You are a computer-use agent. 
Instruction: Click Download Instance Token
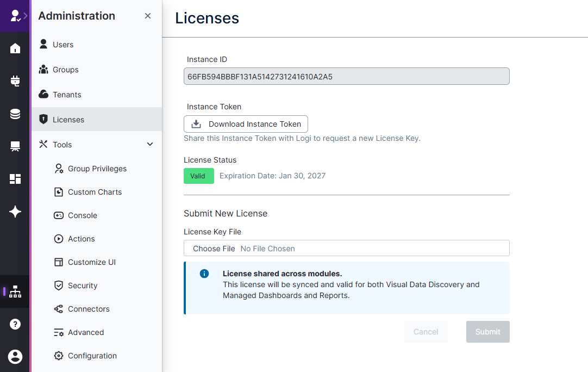tap(246, 124)
